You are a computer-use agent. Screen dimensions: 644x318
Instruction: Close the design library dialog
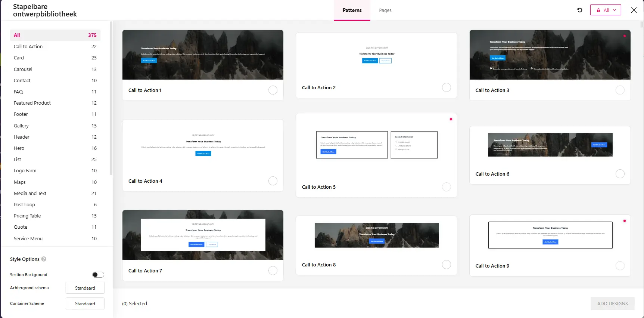point(634,10)
